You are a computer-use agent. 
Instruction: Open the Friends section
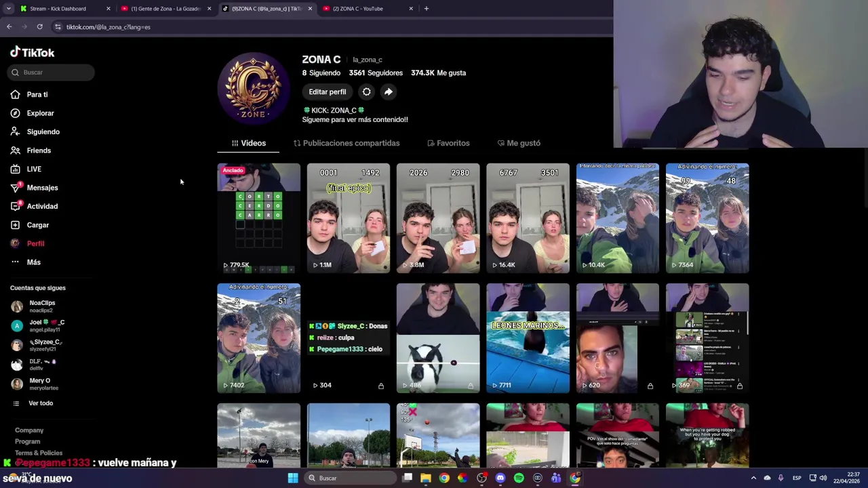click(31, 150)
